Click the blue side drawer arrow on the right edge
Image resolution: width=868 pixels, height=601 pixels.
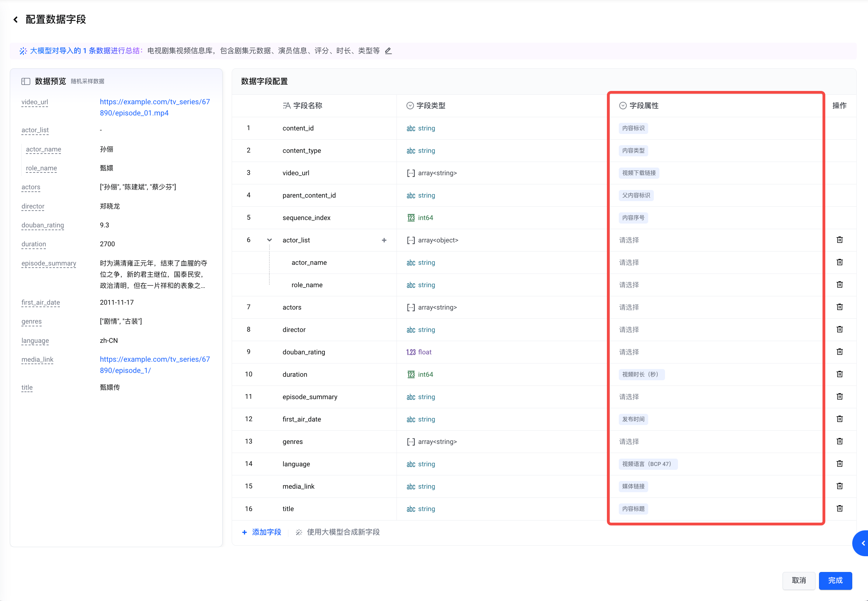(862, 543)
